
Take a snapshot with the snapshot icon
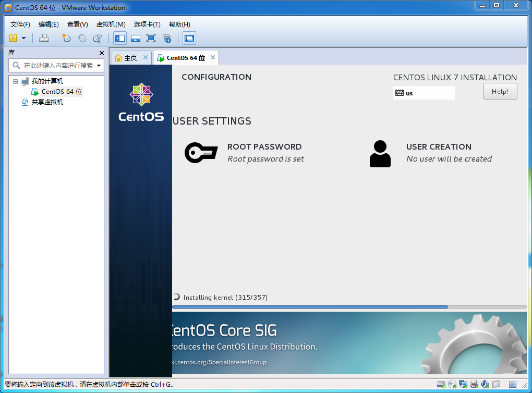(66, 38)
